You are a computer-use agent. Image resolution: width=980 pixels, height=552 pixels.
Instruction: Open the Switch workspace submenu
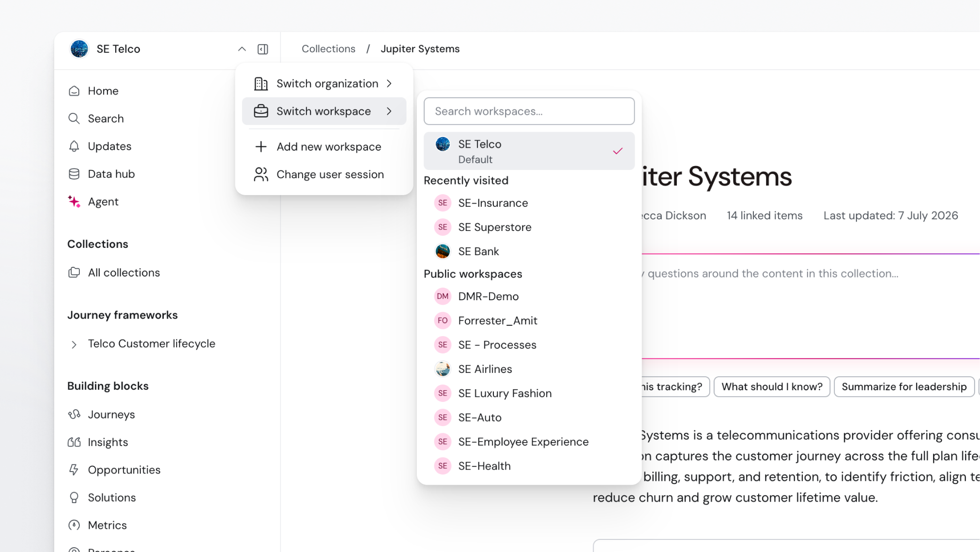click(324, 111)
